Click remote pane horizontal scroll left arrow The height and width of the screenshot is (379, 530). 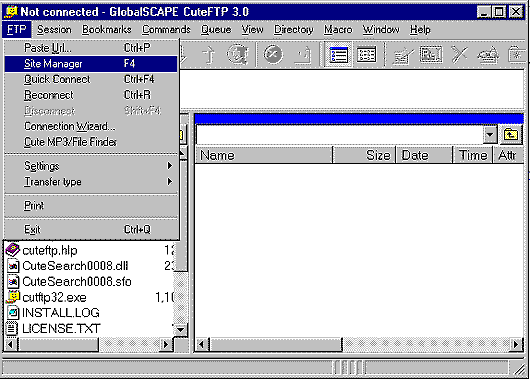(x=201, y=344)
